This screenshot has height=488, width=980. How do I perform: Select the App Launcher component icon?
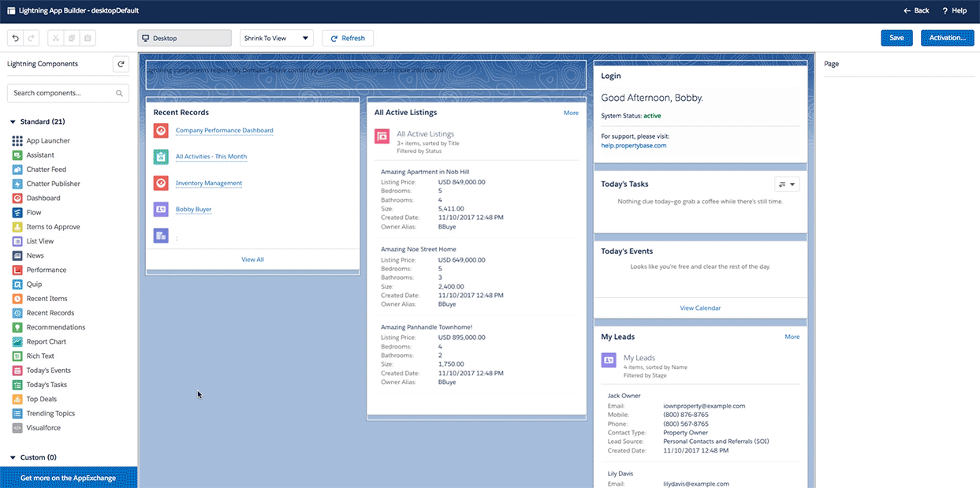point(17,140)
